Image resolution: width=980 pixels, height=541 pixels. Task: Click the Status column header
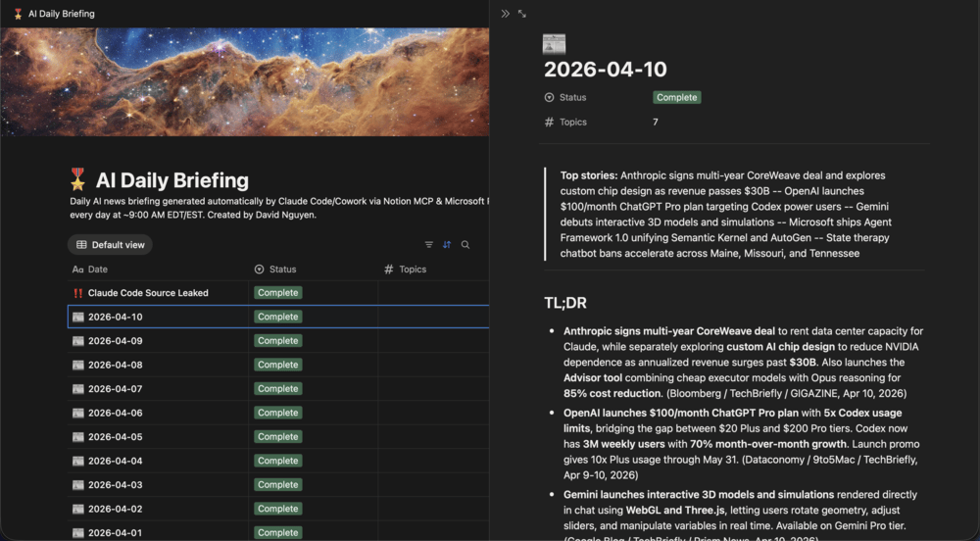pyautogui.click(x=275, y=270)
